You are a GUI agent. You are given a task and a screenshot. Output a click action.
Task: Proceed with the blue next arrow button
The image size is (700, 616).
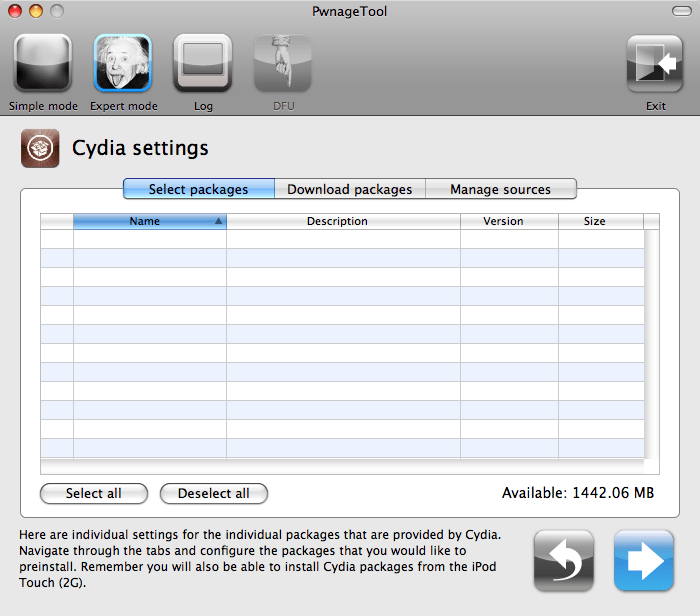tap(644, 561)
